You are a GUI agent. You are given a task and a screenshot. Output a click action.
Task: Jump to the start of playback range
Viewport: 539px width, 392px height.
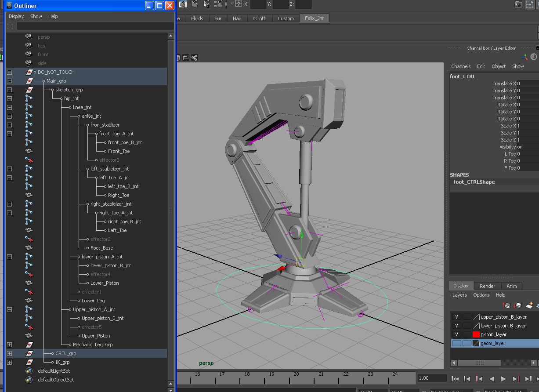[455, 378]
